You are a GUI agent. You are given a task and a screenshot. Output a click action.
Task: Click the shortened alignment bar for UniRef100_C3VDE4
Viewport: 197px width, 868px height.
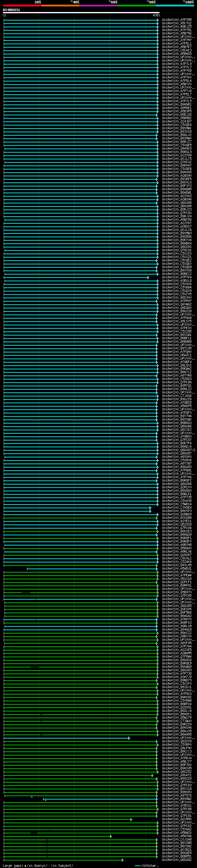pos(77,507)
